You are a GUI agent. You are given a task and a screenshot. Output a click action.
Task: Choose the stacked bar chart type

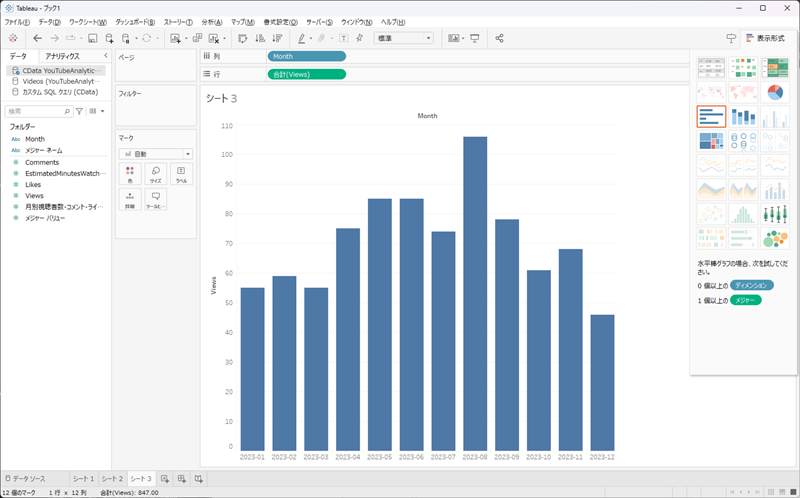[x=743, y=116]
